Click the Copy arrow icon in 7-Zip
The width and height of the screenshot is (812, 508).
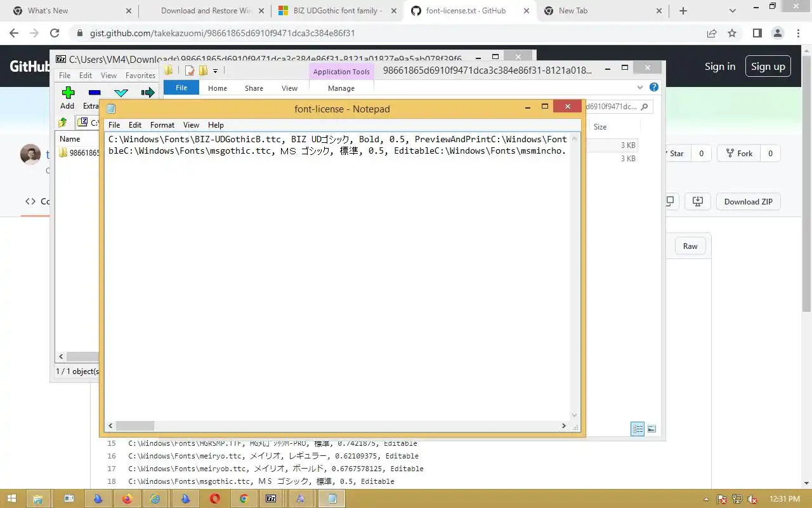(x=148, y=93)
